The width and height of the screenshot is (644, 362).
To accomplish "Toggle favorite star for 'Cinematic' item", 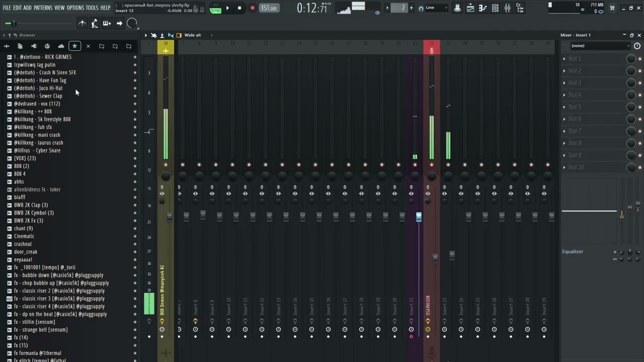I will pyautogui.click(x=134, y=236).
